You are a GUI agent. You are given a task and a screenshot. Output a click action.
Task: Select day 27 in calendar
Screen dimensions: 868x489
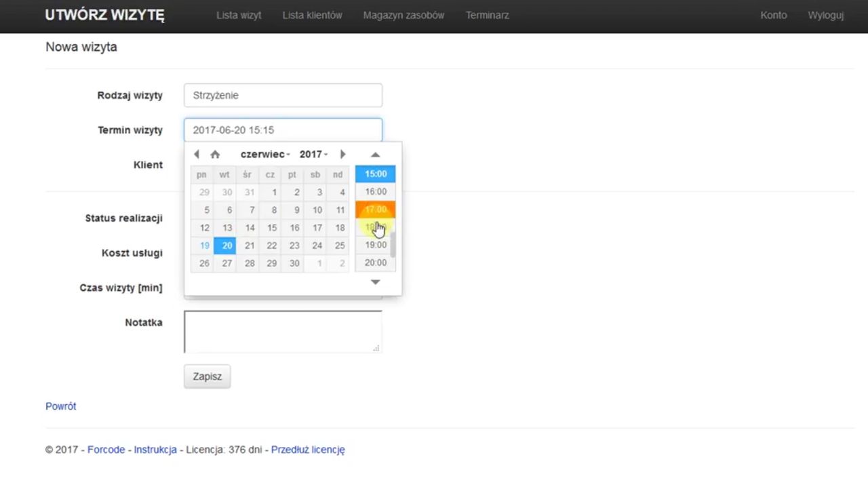click(224, 263)
